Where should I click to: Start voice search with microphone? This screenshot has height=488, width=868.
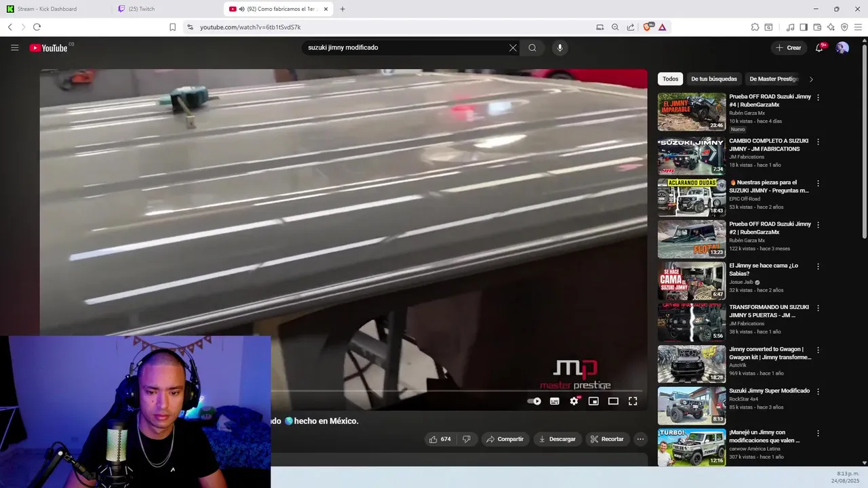(559, 47)
